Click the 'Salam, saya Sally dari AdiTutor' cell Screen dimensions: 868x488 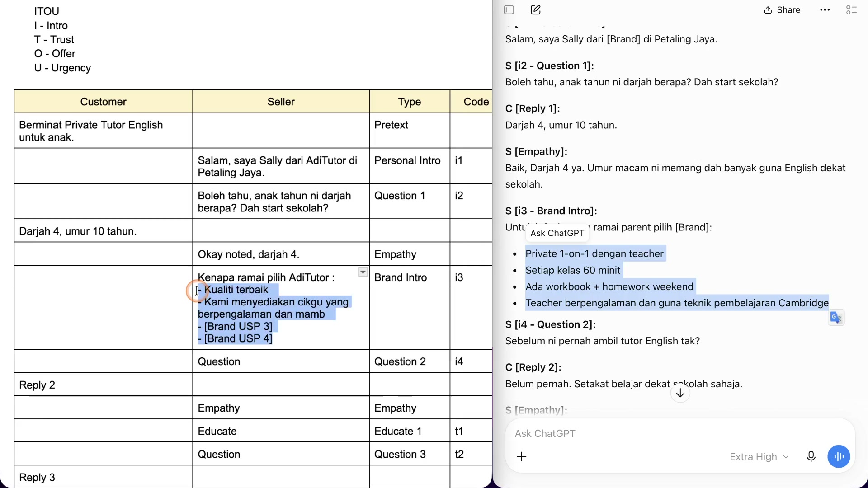coord(281,166)
